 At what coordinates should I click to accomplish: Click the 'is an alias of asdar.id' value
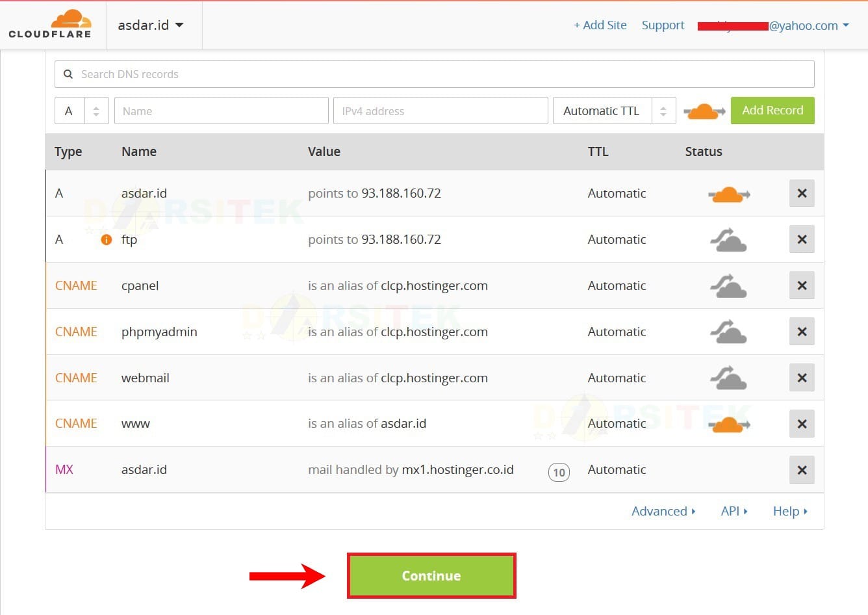pyautogui.click(x=367, y=423)
